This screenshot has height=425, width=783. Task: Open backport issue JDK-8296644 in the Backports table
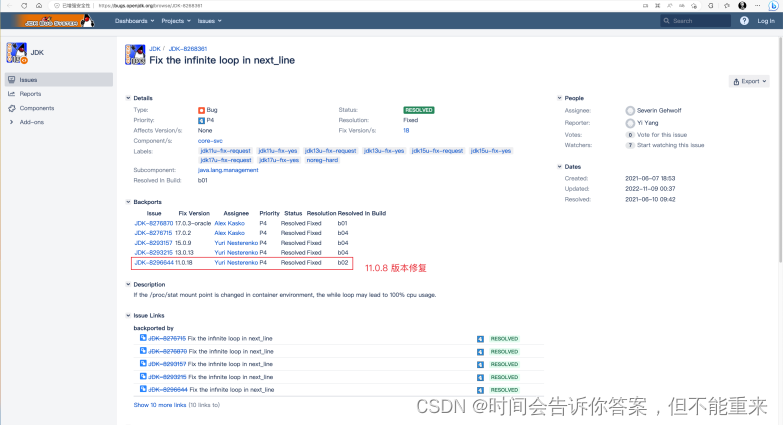tap(154, 263)
